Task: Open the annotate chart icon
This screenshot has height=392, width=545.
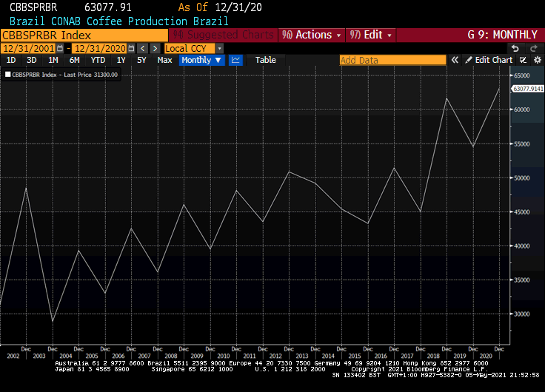Action: click(x=523, y=60)
